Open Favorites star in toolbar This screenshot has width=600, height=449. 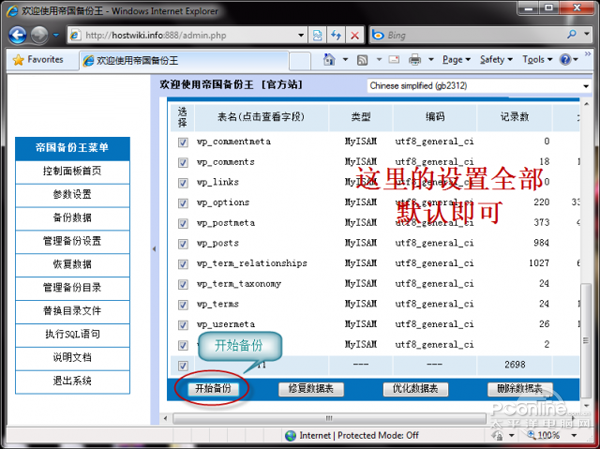click(38, 60)
